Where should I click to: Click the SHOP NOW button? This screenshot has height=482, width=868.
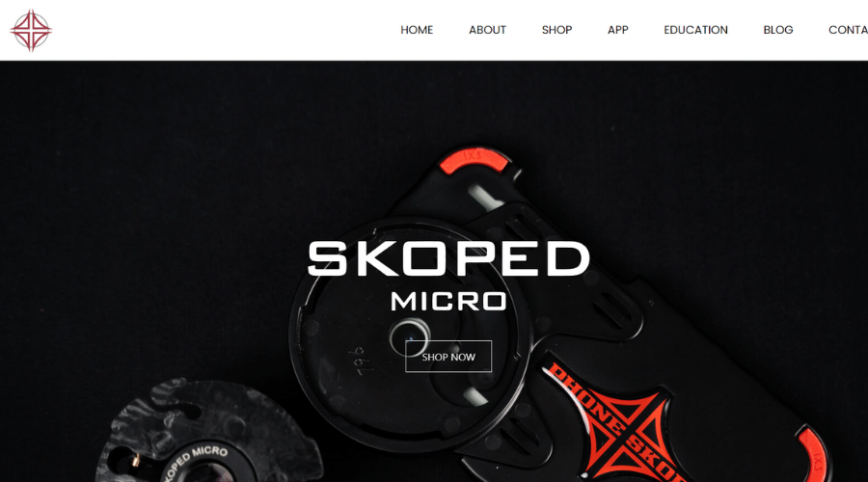[x=448, y=357]
